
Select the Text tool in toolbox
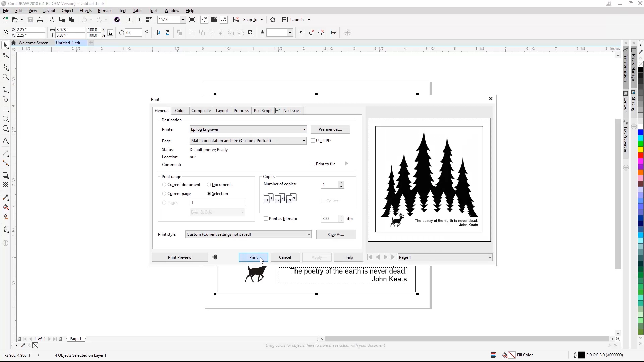tap(5, 141)
